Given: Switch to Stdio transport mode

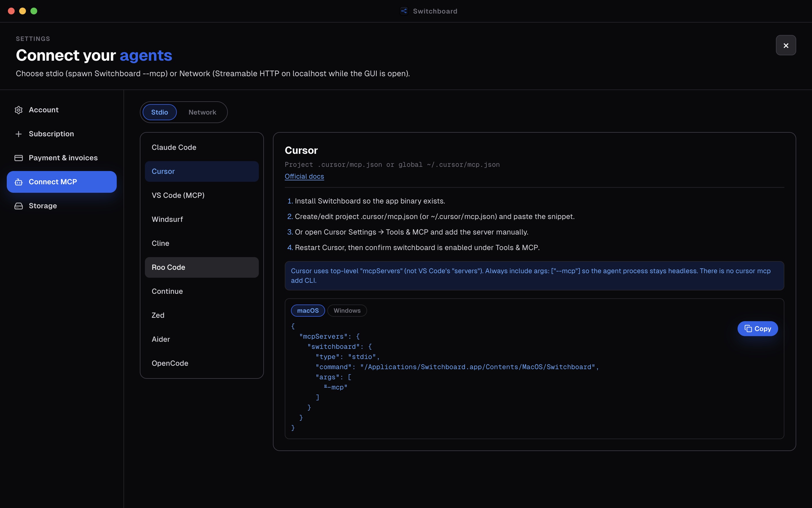Looking at the screenshot, I should click(x=159, y=112).
